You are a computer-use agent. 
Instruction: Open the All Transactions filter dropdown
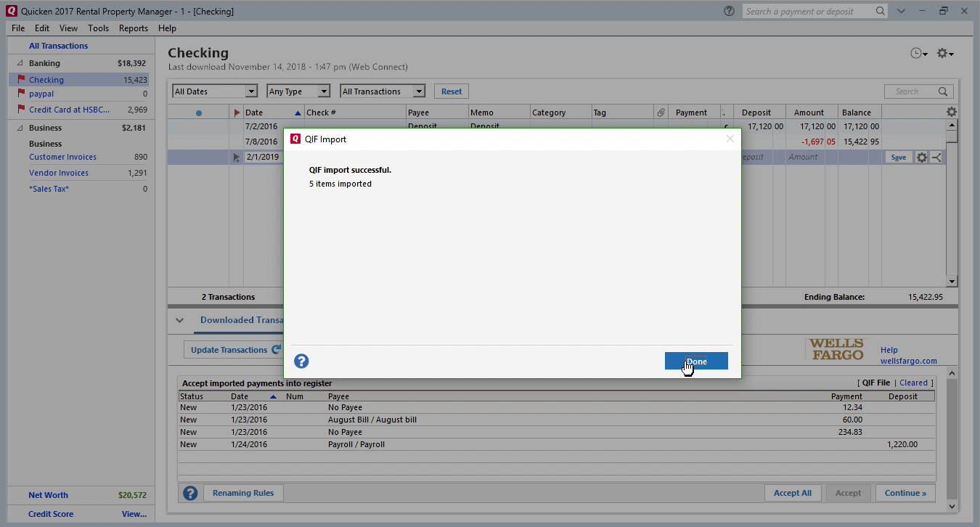coord(383,91)
